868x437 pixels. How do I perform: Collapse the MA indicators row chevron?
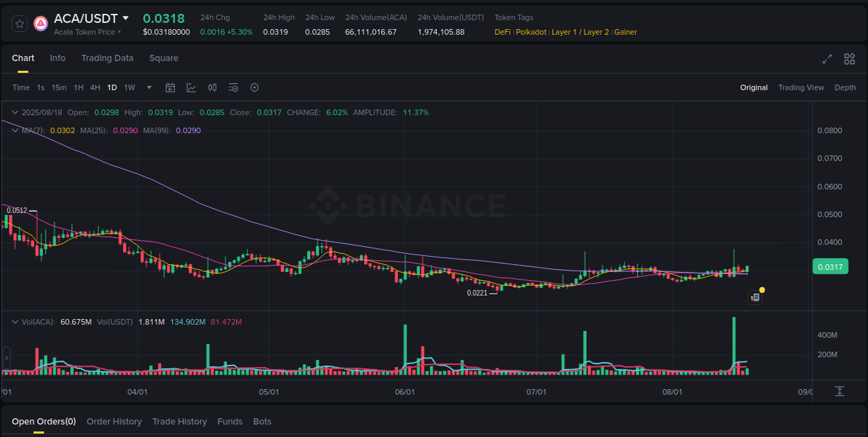tap(15, 130)
